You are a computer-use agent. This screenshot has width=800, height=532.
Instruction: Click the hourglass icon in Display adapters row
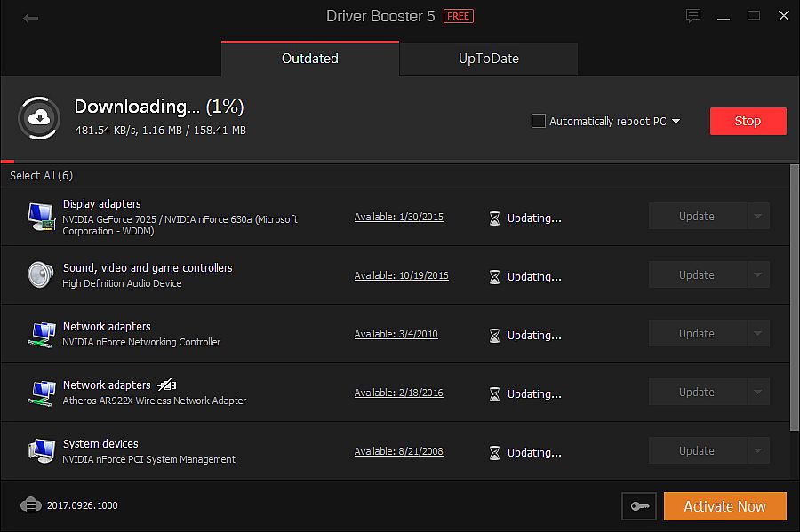[494, 218]
